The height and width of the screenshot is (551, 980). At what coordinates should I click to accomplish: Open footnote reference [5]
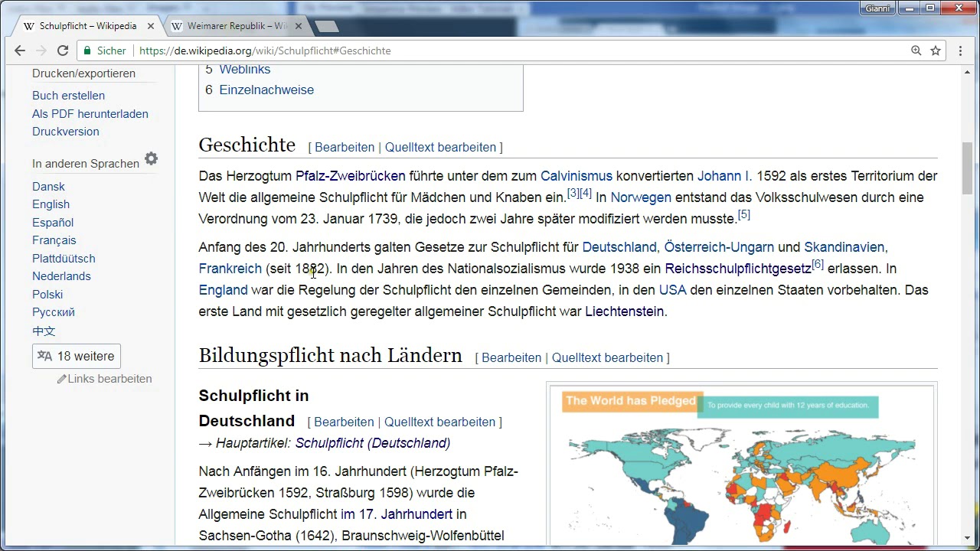[x=744, y=215]
